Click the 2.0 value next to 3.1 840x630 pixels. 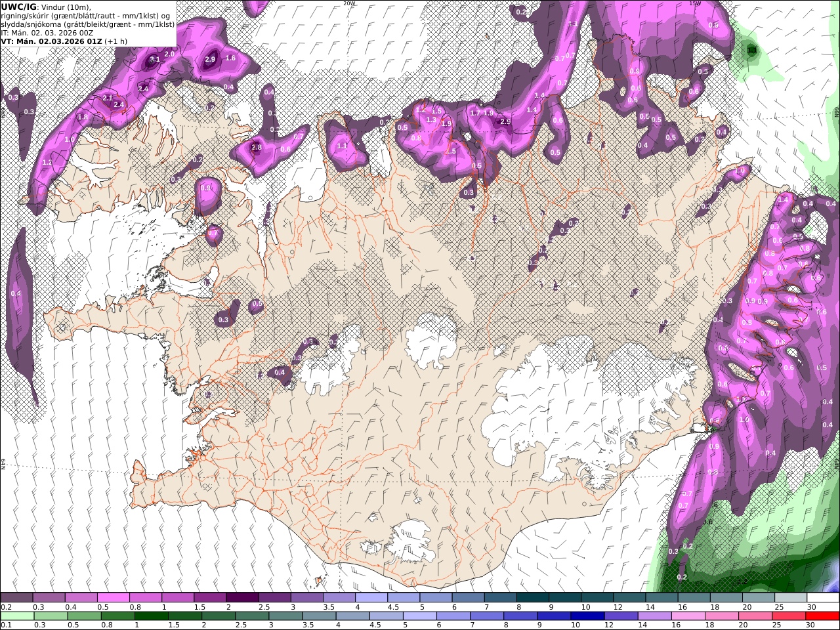[169, 54]
